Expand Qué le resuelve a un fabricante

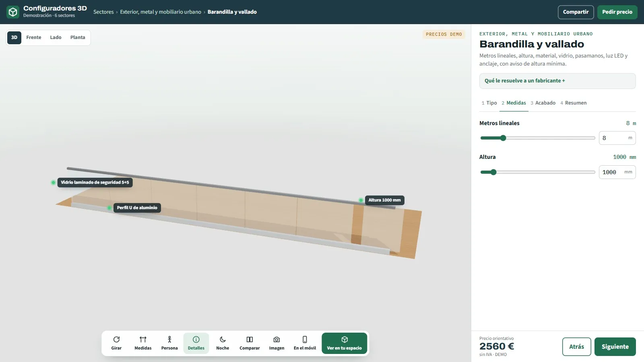coord(557,81)
